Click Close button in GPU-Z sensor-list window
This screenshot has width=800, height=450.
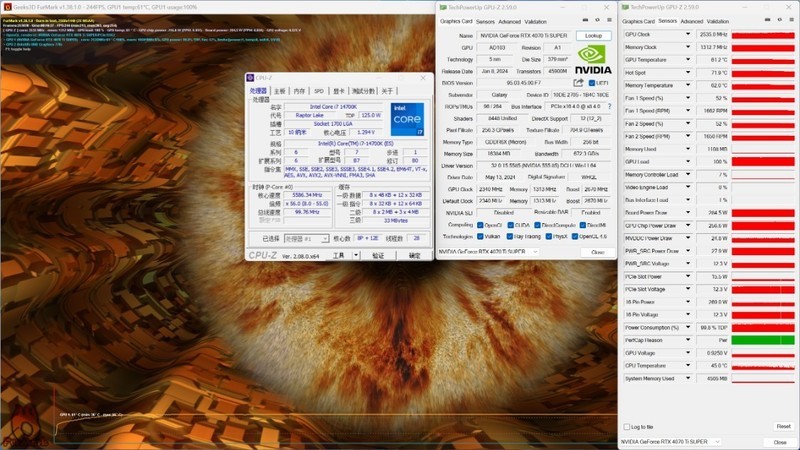tap(780, 442)
